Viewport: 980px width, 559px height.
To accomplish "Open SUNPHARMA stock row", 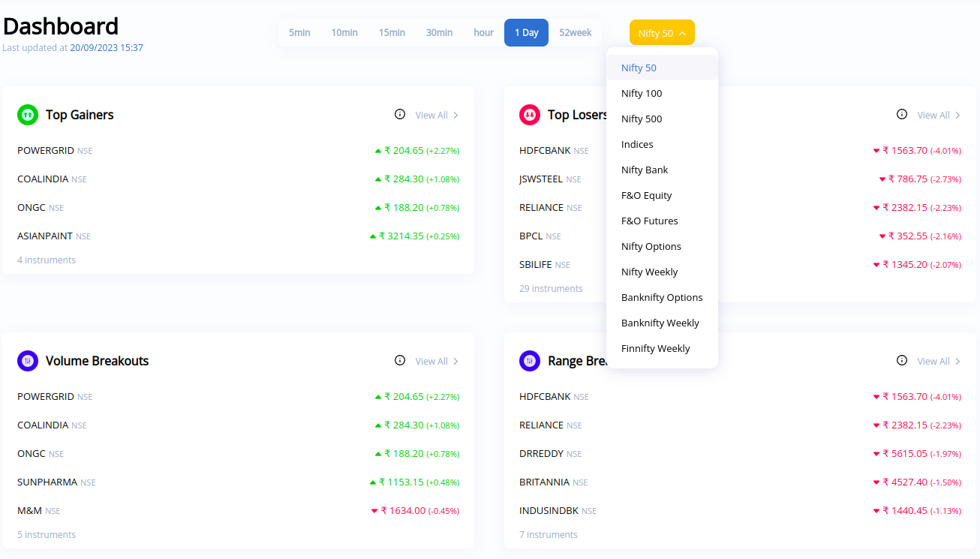I will [238, 482].
